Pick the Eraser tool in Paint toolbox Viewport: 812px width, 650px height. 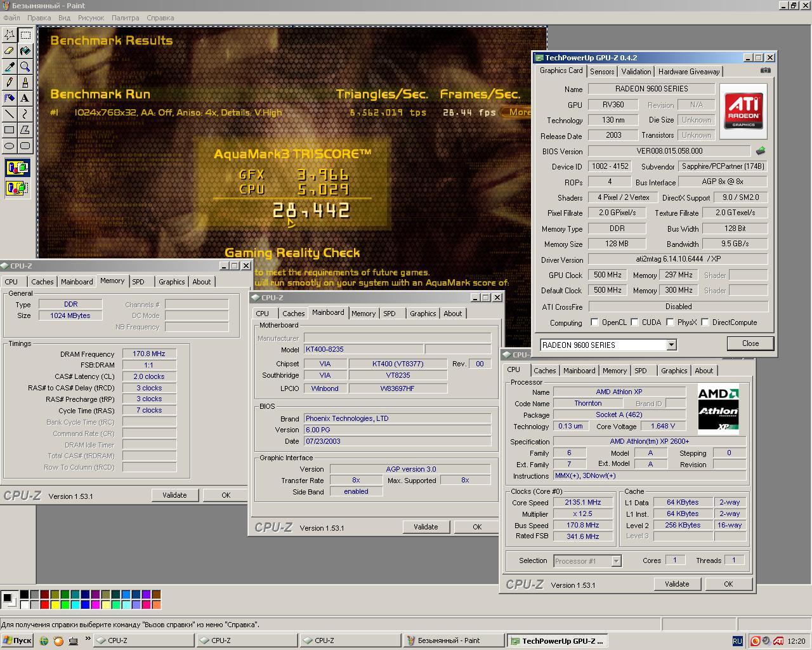tap(10, 51)
